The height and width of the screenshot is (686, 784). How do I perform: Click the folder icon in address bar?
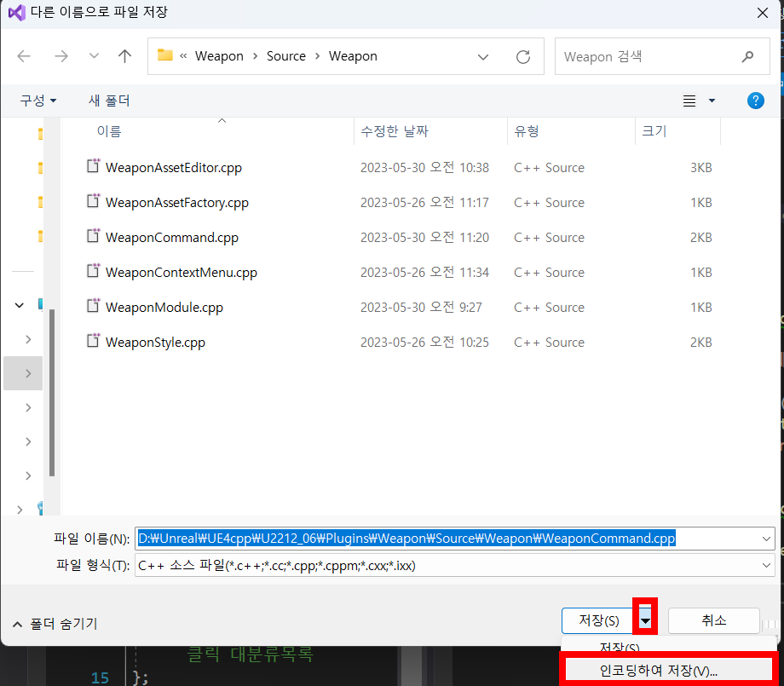coord(164,55)
